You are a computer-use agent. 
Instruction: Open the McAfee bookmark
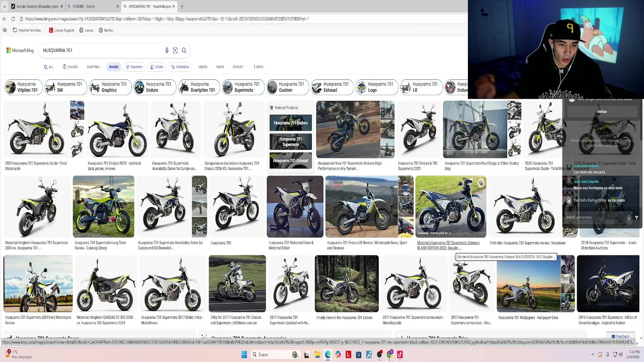[106, 30]
